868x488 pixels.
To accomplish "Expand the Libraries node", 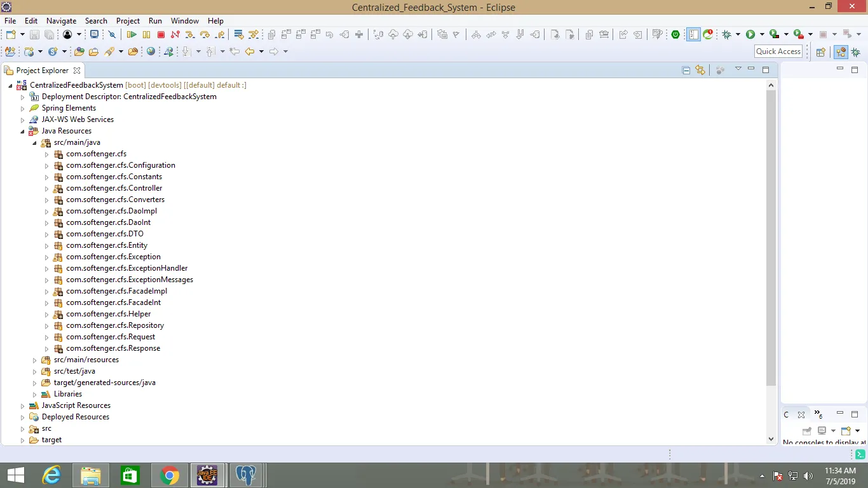I will coord(35,394).
